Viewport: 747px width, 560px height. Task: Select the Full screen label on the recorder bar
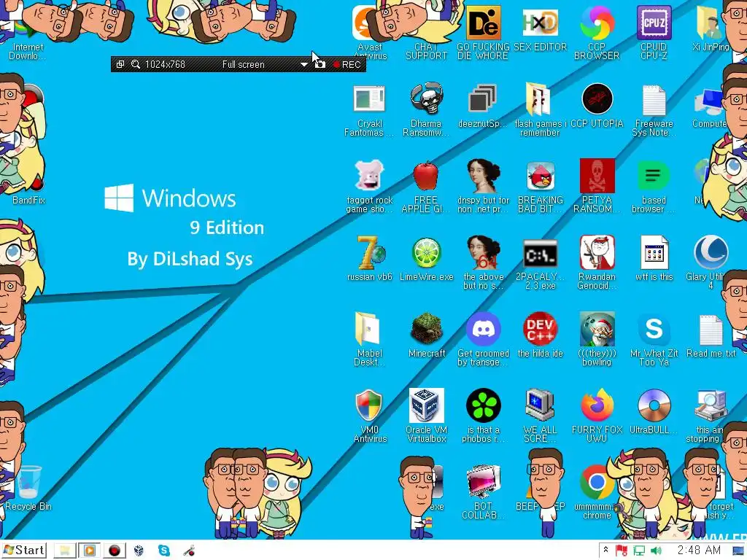coord(243,64)
